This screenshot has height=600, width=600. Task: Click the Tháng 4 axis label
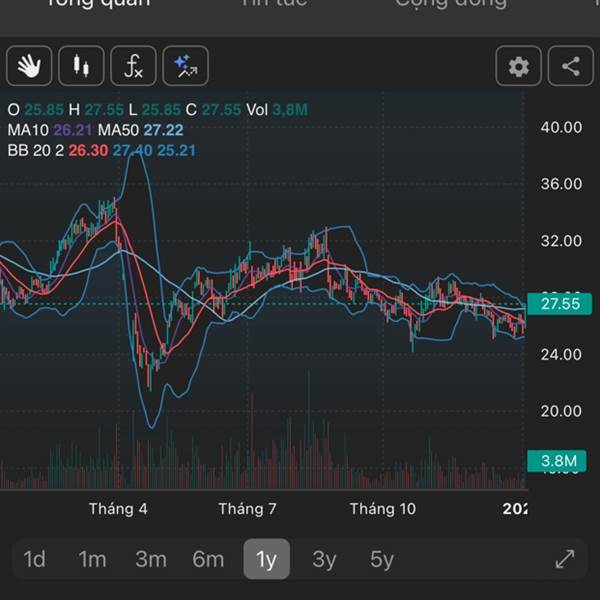118,509
